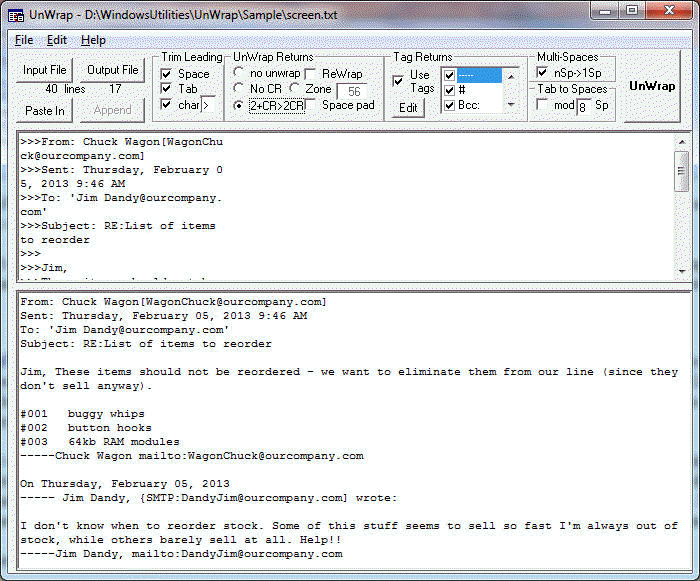Open the Help menu

pos(93,40)
